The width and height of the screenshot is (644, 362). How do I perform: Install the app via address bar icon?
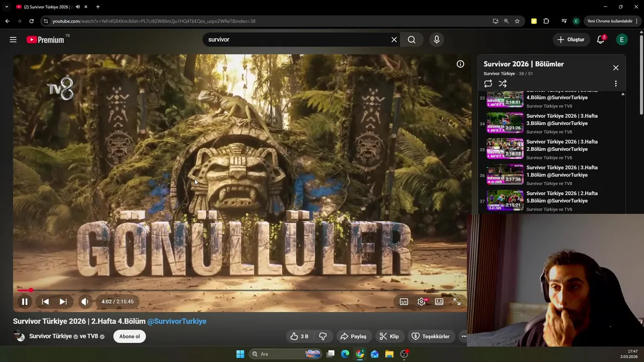[x=496, y=21]
